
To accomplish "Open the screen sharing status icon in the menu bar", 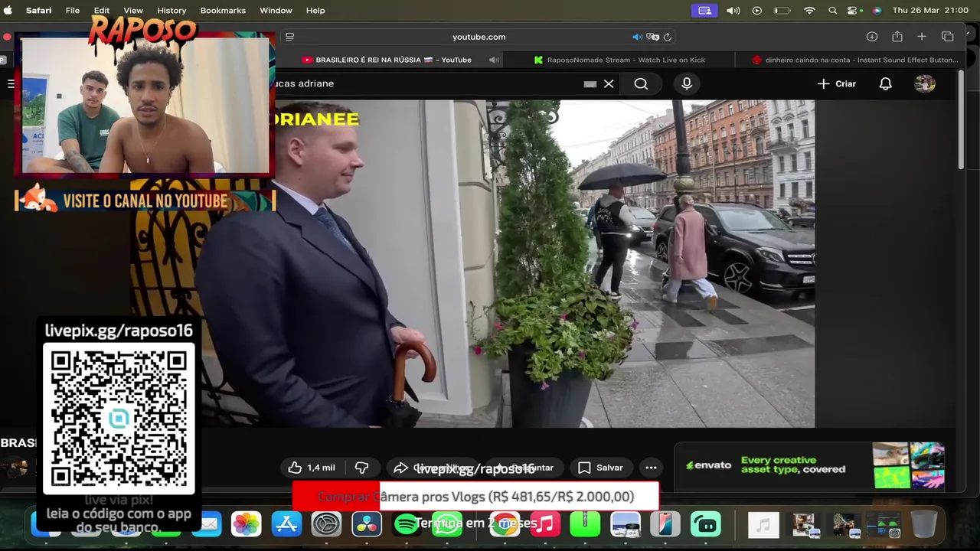I will [705, 11].
